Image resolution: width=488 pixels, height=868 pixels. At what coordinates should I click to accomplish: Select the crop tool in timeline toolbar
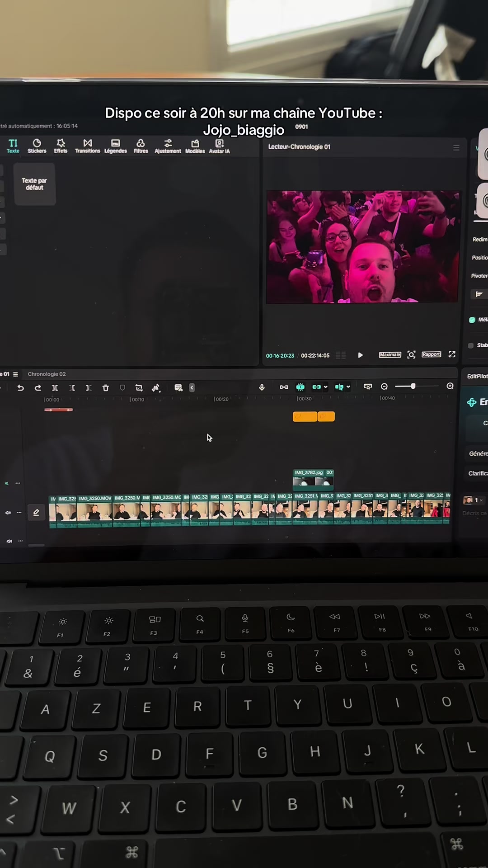point(139,388)
